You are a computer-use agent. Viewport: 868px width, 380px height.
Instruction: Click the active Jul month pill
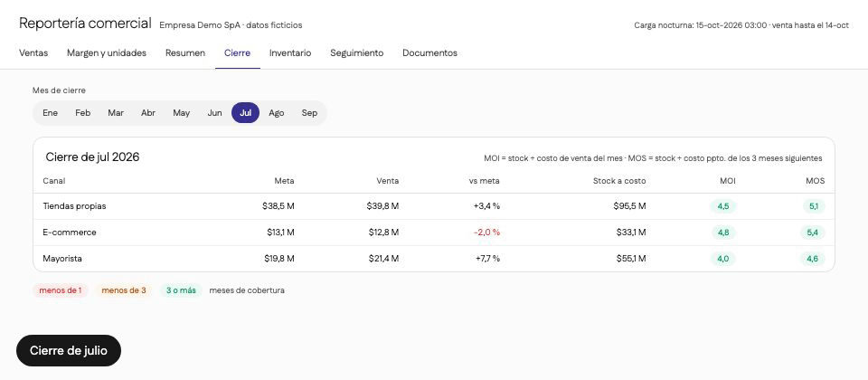coord(245,113)
